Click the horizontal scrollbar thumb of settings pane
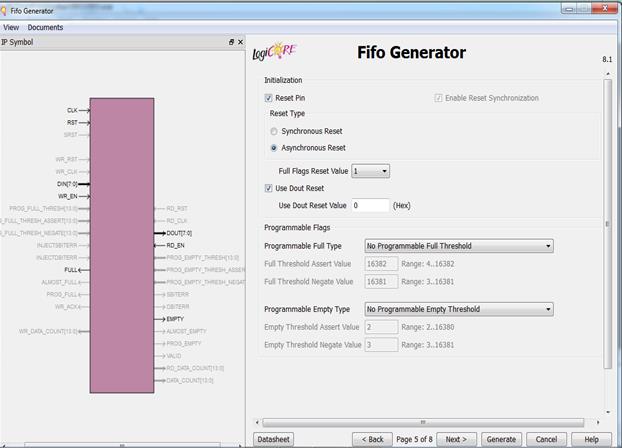This screenshot has width=622, height=448. [423, 422]
